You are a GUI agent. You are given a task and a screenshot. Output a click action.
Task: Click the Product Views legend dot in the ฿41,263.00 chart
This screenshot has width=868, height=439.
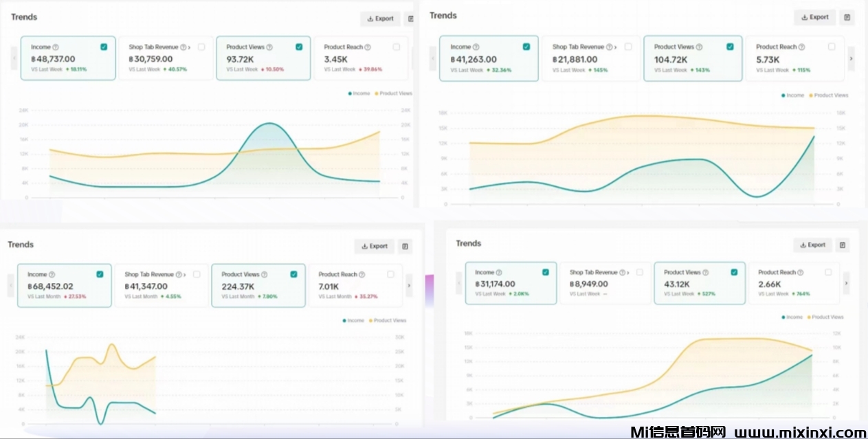810,95
